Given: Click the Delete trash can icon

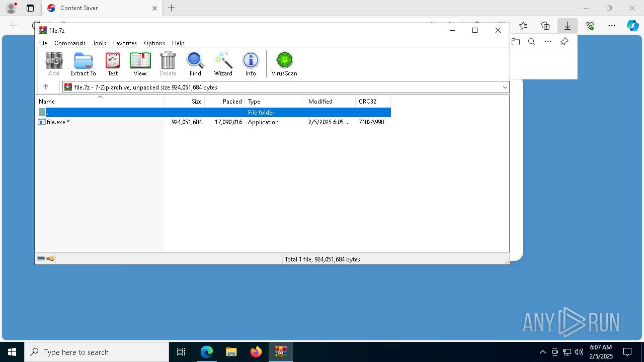Looking at the screenshot, I should pos(168,64).
